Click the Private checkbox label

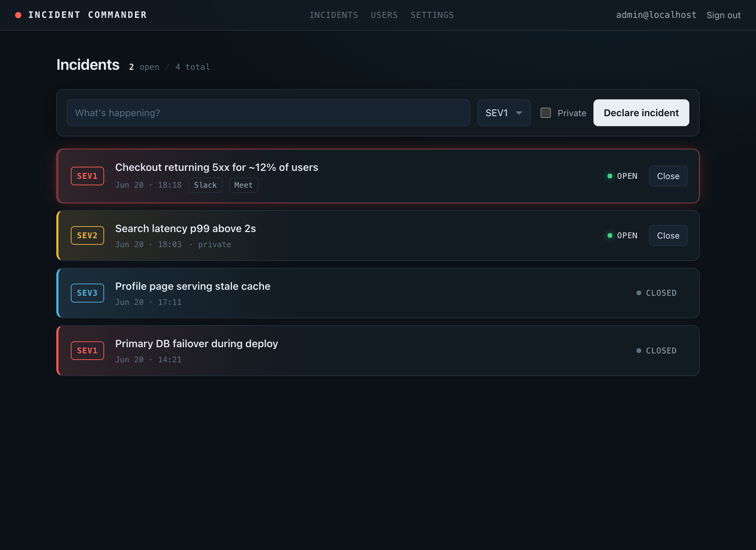point(572,113)
